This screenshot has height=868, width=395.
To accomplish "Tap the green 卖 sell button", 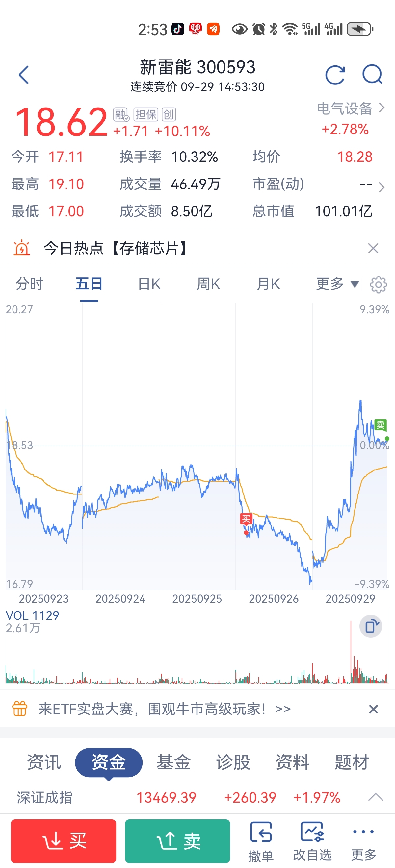I will pos(177,841).
